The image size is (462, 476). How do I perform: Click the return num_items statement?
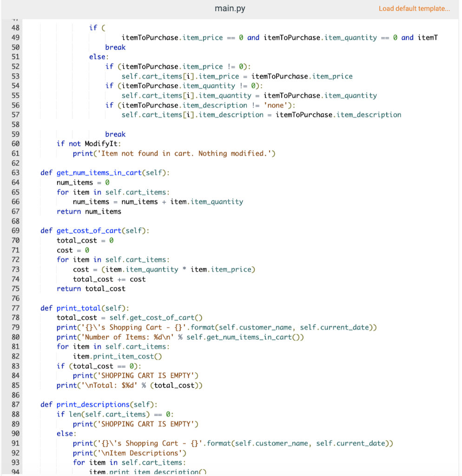tap(88, 211)
